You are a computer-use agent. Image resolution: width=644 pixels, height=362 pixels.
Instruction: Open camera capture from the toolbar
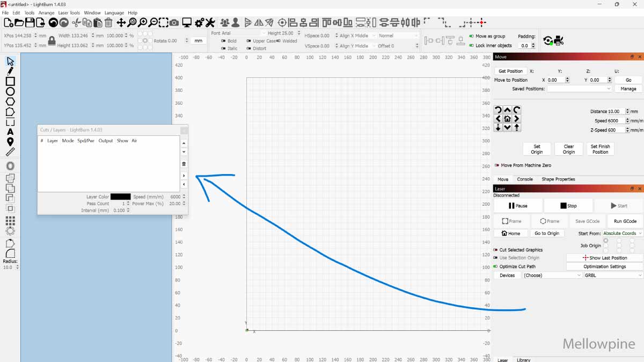(x=174, y=23)
